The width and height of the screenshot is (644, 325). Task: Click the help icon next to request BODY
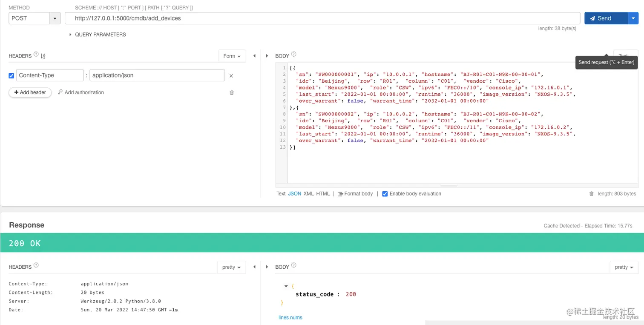[293, 55]
